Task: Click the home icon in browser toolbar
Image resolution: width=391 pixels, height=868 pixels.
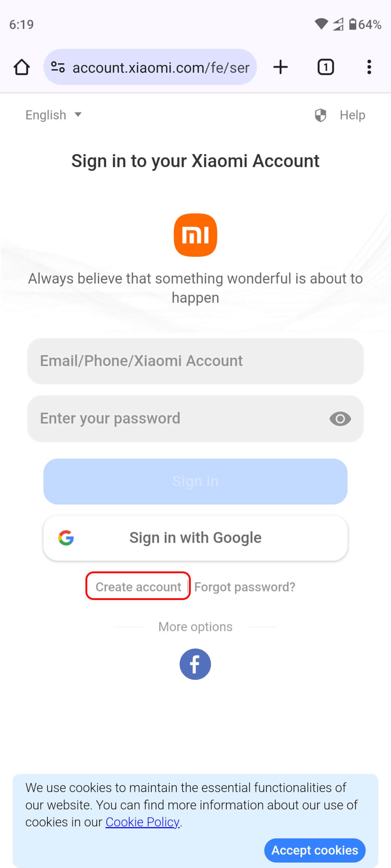Action: (21, 67)
